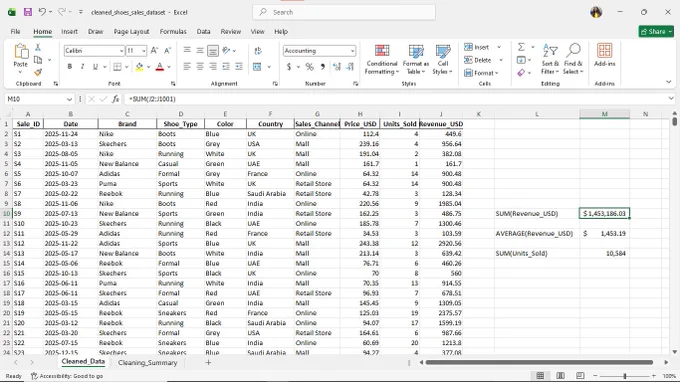
Task: Switch to Page Break Preview
Action: pyautogui.click(x=580, y=375)
